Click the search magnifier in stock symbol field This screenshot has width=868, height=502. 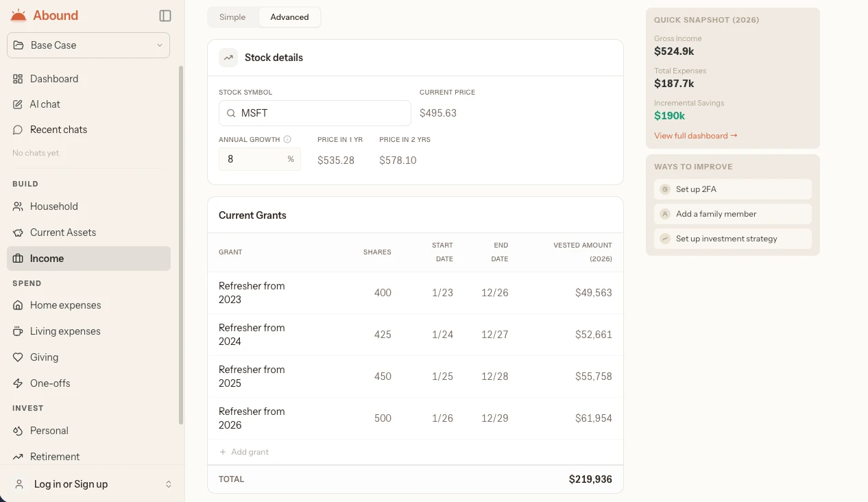click(x=231, y=113)
